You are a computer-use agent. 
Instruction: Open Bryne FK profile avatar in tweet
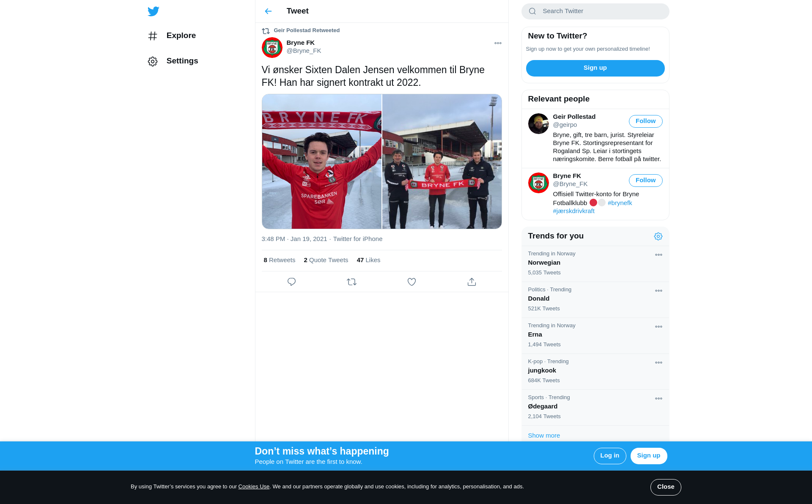coord(272,47)
